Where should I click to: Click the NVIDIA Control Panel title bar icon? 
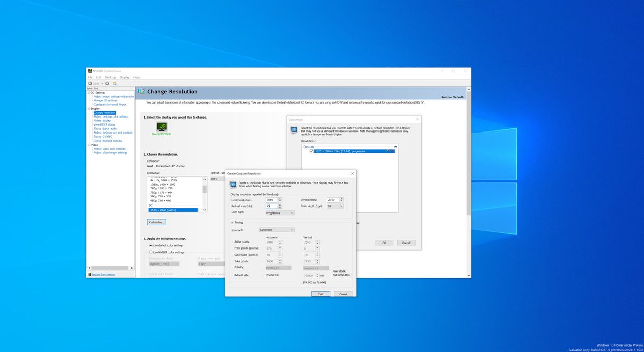[x=90, y=71]
